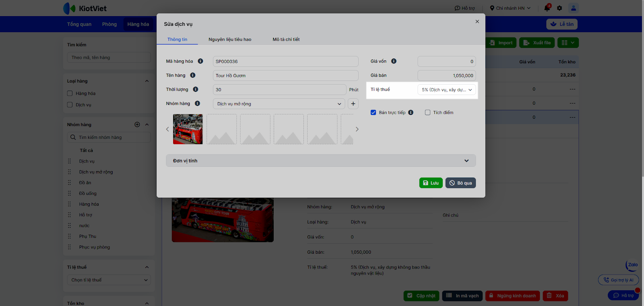Click search icon in Tìm kiếm nhóm hàng

tap(73, 137)
